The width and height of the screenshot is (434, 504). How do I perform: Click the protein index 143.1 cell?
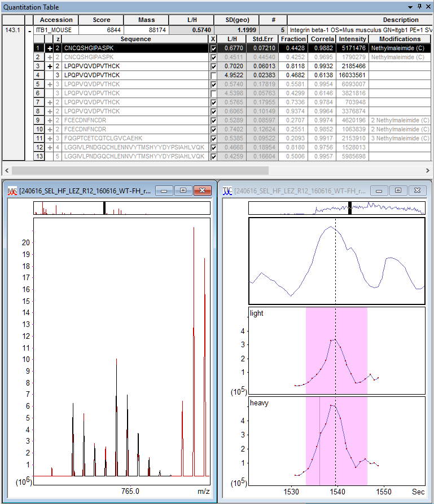coord(13,30)
